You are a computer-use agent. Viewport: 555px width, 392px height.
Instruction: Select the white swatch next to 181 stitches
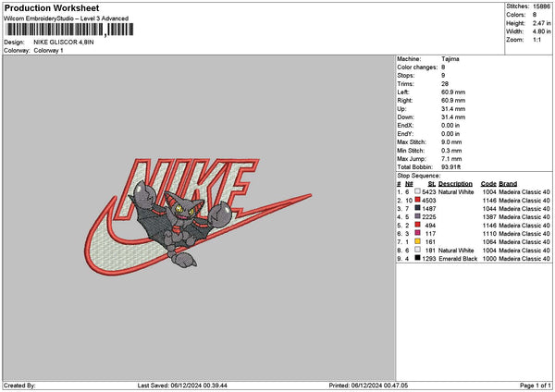point(418,250)
